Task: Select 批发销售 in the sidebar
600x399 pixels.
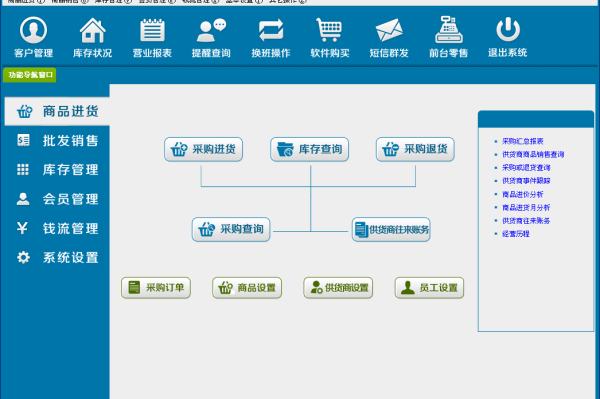Action: [x=57, y=140]
